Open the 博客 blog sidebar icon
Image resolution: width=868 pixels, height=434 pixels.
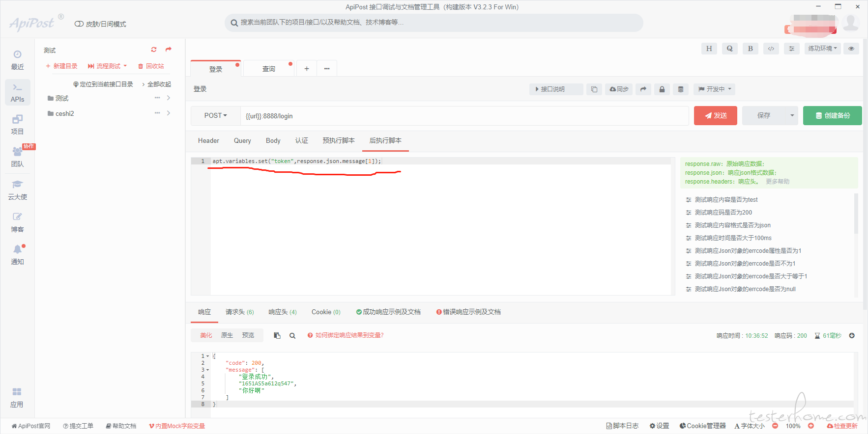(17, 222)
